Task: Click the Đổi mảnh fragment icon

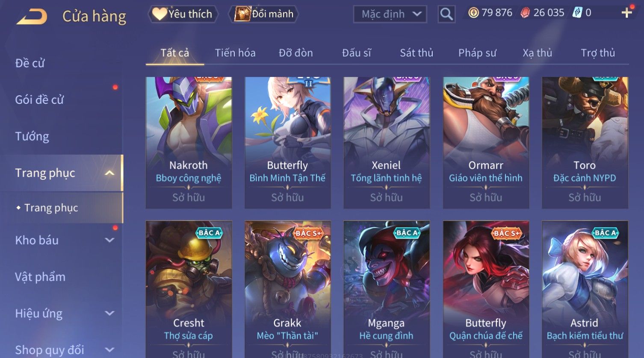Action: click(x=242, y=14)
